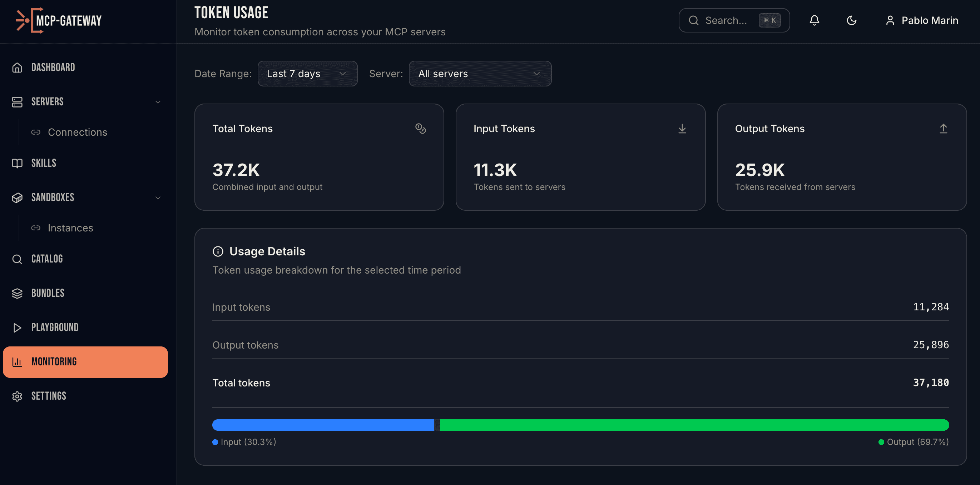
Task: Toggle the notifications bell
Action: (815, 20)
